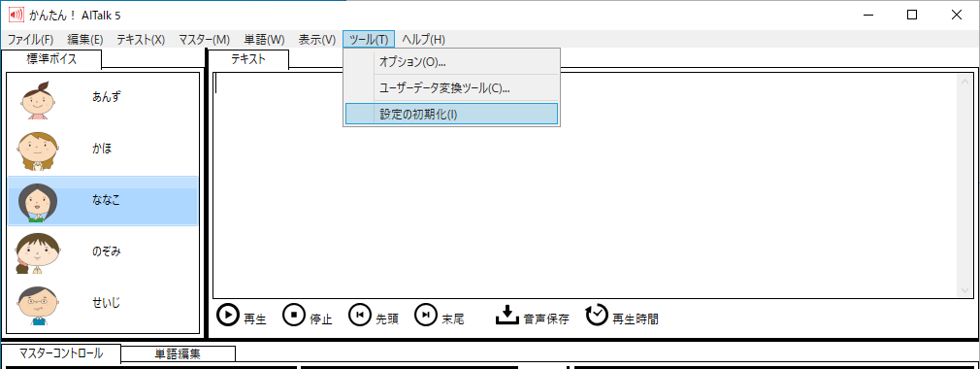Select the かほ voice avatar
The image size is (980, 369).
[x=38, y=151]
